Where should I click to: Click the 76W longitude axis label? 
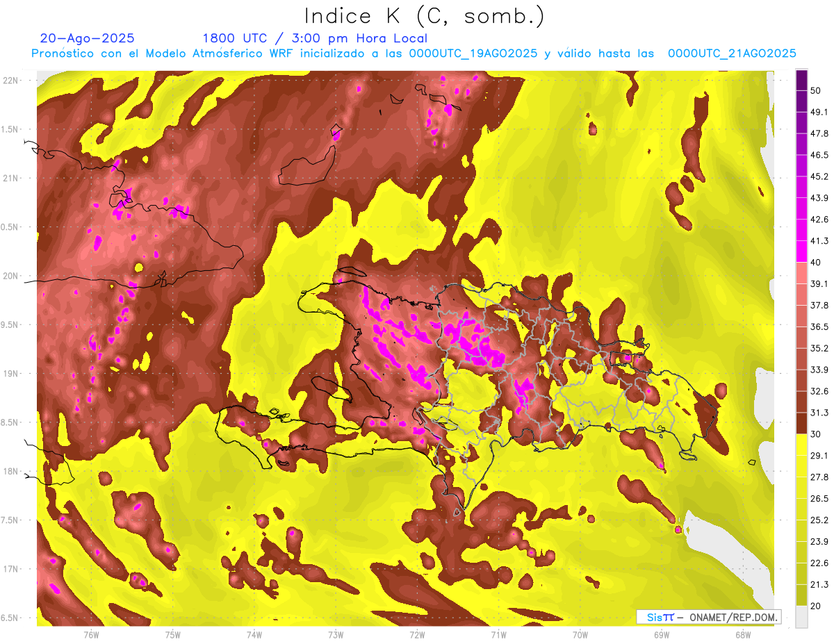point(91,634)
